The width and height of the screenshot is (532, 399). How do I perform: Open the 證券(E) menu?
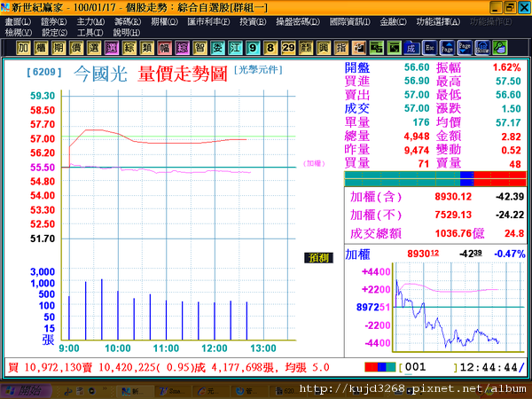coord(53,21)
